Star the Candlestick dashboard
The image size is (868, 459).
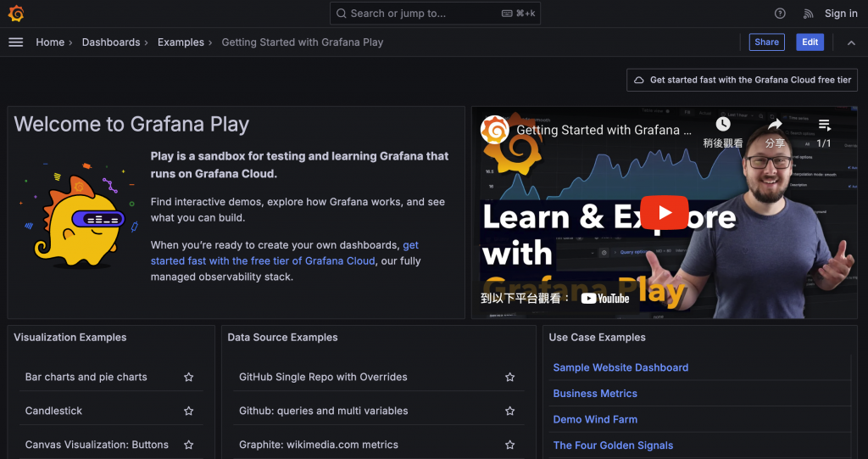pyautogui.click(x=189, y=411)
